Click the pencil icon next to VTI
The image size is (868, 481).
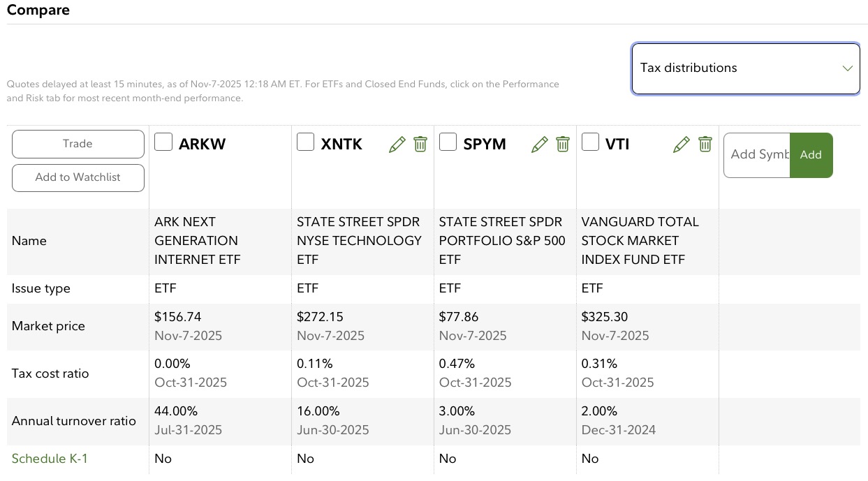pyautogui.click(x=682, y=145)
